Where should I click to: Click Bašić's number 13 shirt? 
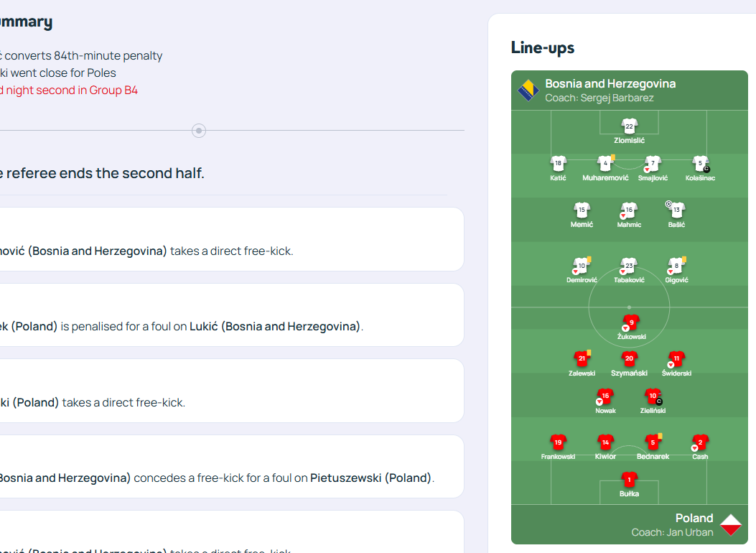[x=676, y=210]
